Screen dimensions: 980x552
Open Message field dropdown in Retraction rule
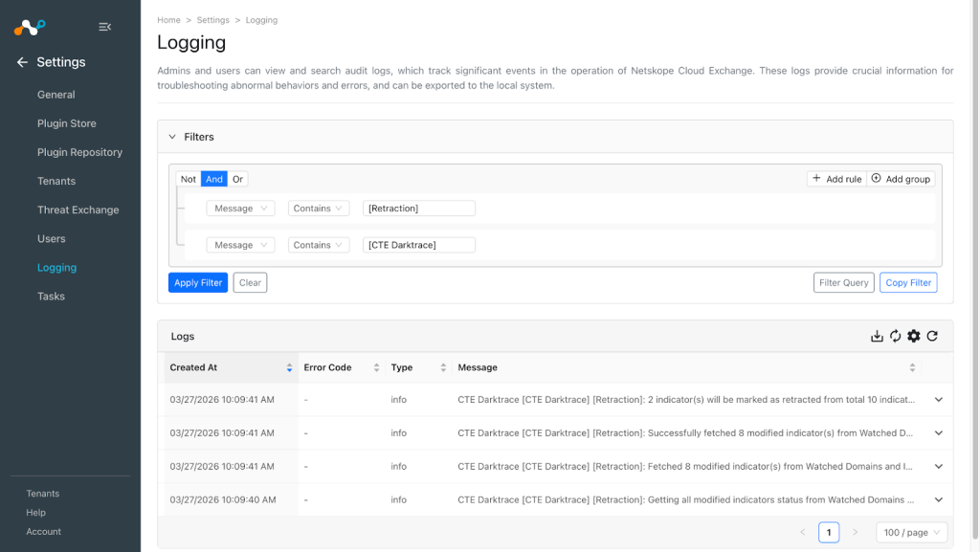[240, 209]
